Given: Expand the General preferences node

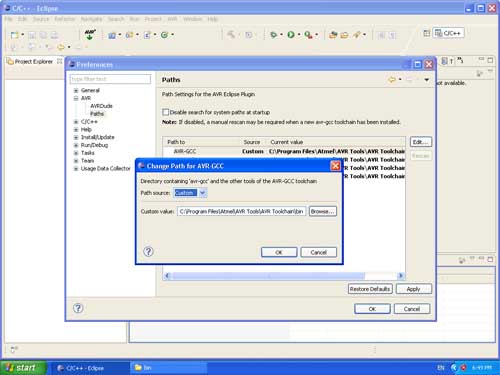Looking at the screenshot, I should coord(76,90).
